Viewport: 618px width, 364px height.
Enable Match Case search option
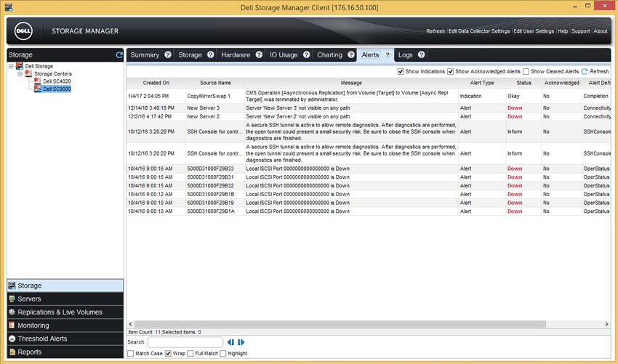tap(130, 353)
